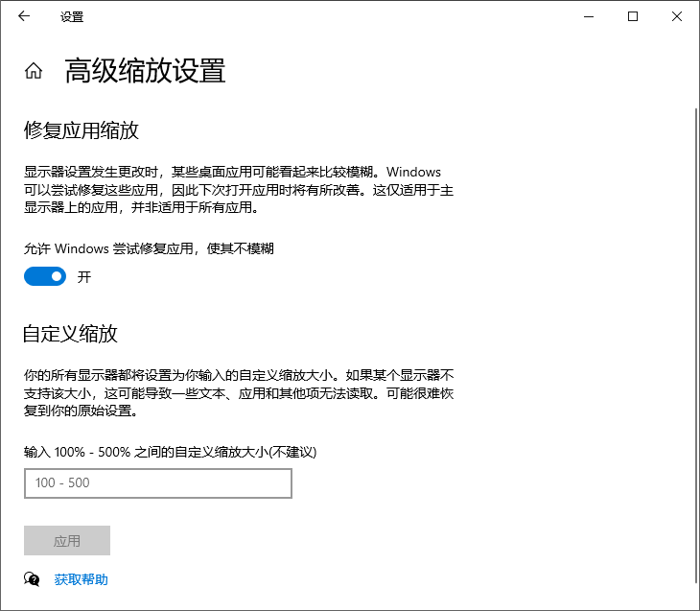The height and width of the screenshot is (611, 700).
Task: Go back with the arrow icon
Action: (24, 16)
